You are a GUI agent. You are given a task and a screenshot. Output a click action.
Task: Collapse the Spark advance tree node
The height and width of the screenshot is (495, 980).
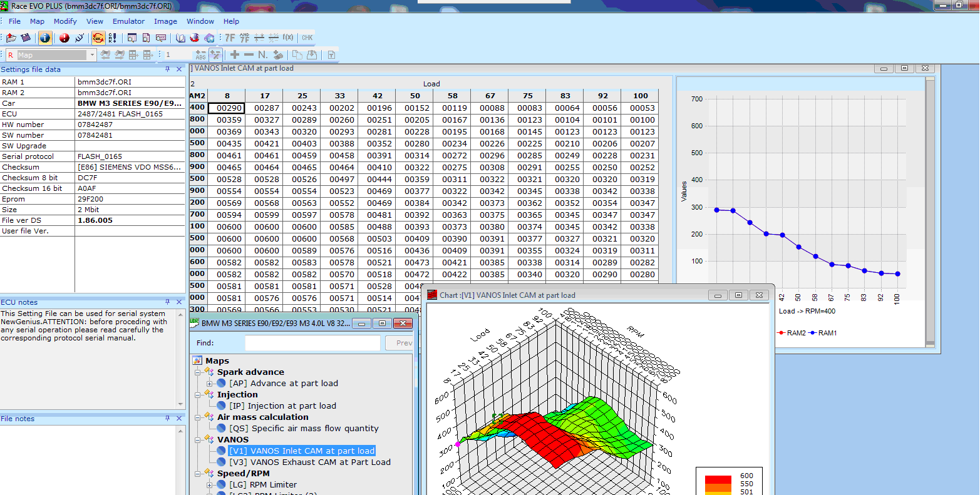pyautogui.click(x=198, y=372)
